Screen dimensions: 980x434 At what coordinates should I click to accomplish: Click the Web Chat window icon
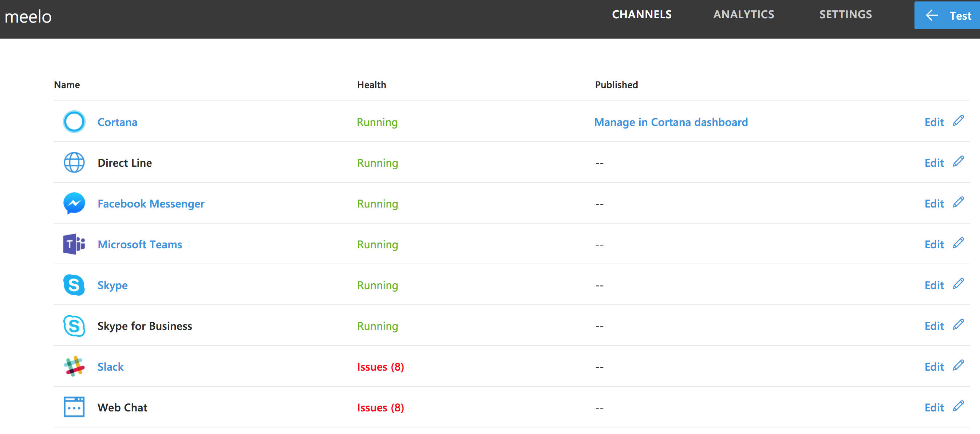point(74,407)
